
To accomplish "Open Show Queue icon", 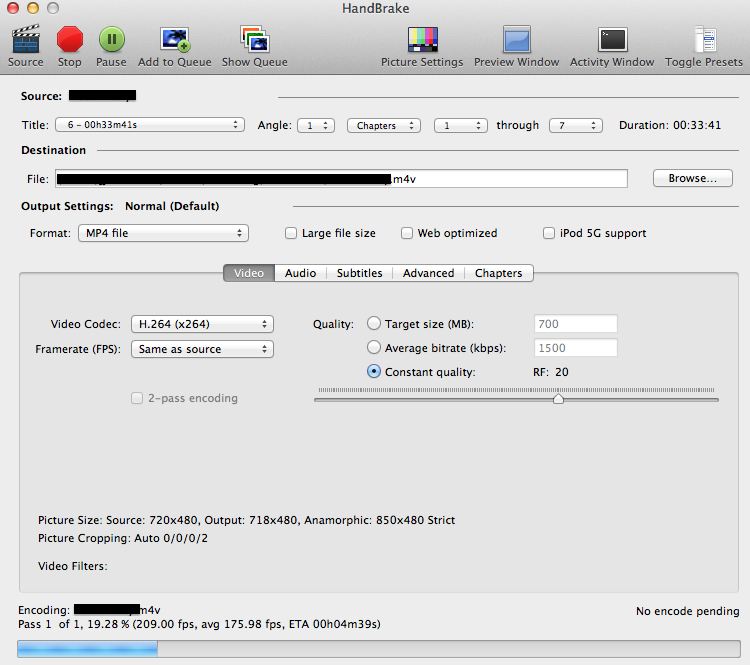I will [x=255, y=39].
